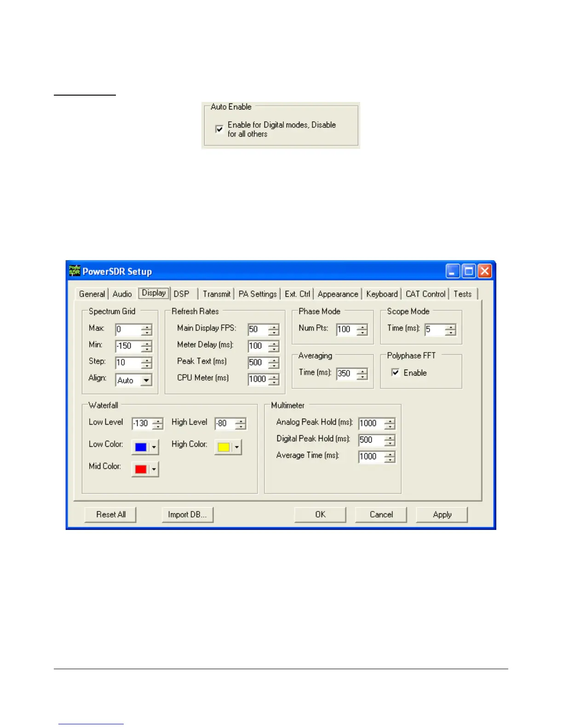Viewport: 563px width, 728px height.
Task: Click the Multimeter Average Time spinner arrows
Action: [x=390, y=456]
